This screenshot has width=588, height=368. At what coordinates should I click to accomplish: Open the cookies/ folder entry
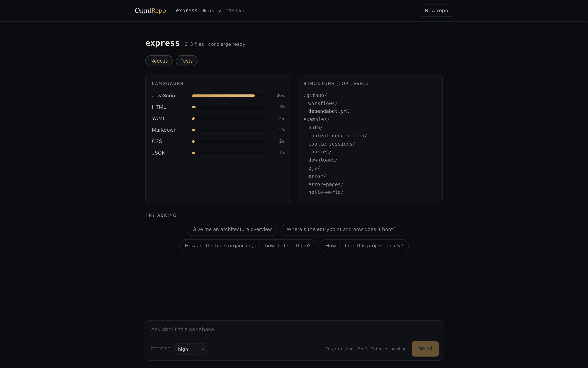coord(320,152)
